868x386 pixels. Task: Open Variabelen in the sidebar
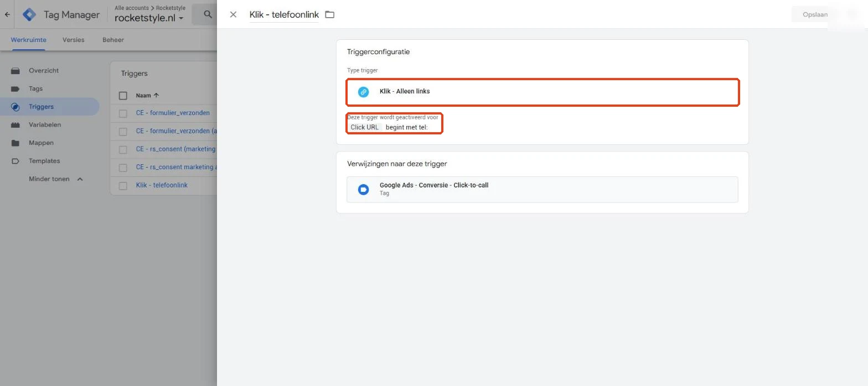click(x=45, y=125)
